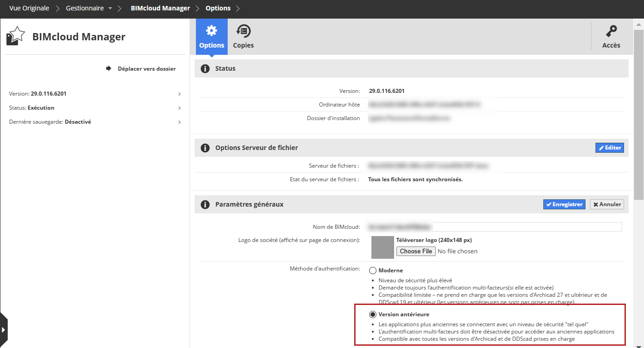Open the Options gear tab
The height and width of the screenshot is (348, 644).
(212, 37)
